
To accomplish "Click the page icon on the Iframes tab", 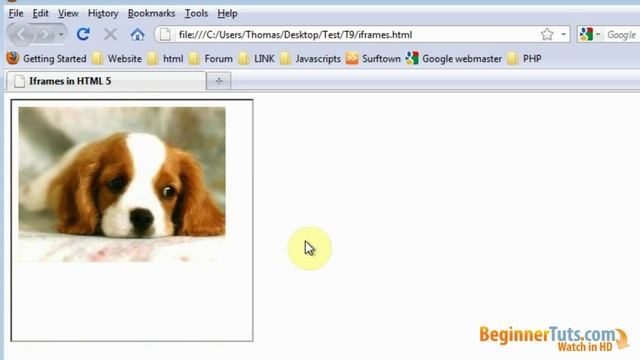I will 19,81.
